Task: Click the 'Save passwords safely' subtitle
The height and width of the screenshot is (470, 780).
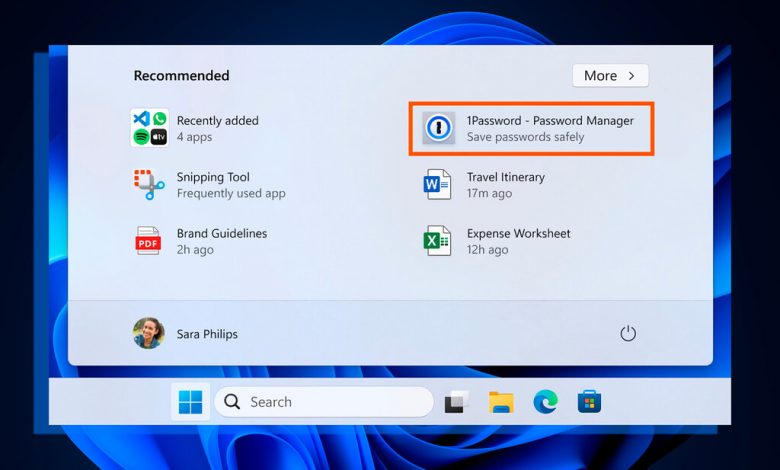Action: (525, 137)
